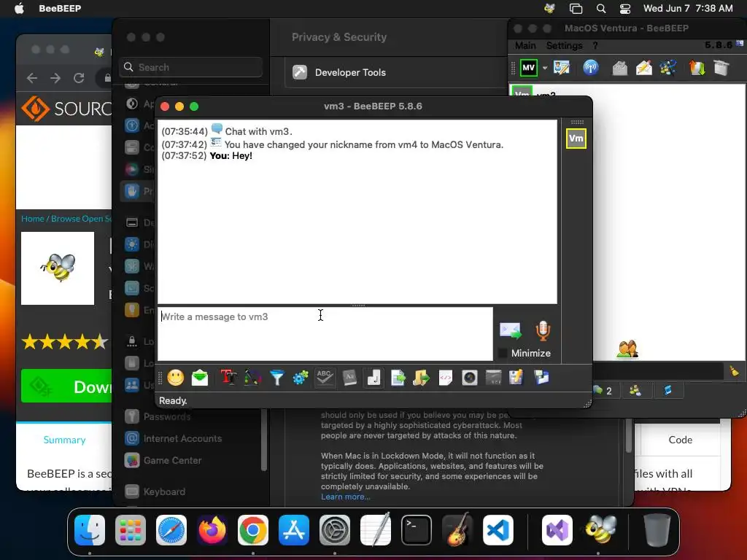Screen dimensions: 747x560
Task: Click the save chat pencil disk icon
Action: click(x=516, y=378)
